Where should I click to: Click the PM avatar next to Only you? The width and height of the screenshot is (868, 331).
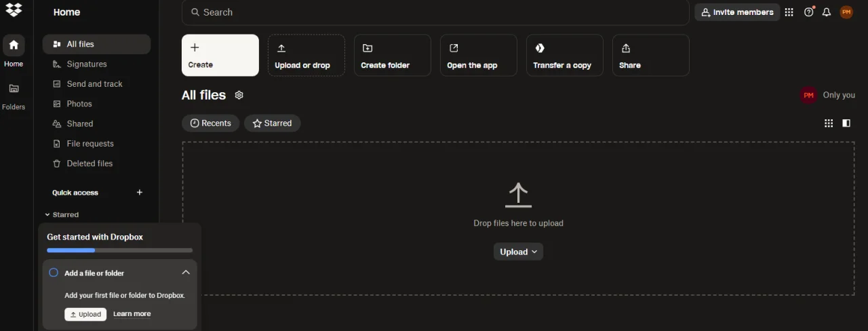tap(808, 96)
